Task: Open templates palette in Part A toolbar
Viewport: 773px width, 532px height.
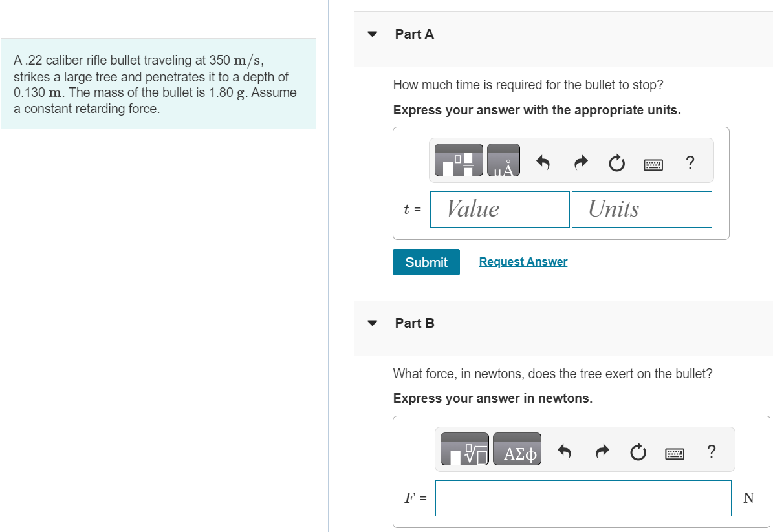Action: click(x=459, y=160)
